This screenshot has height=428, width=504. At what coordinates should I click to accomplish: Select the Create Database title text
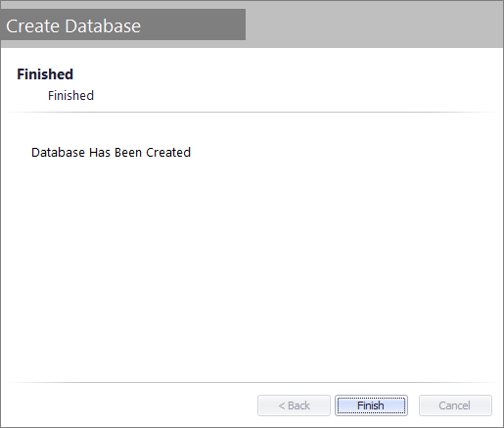point(73,26)
